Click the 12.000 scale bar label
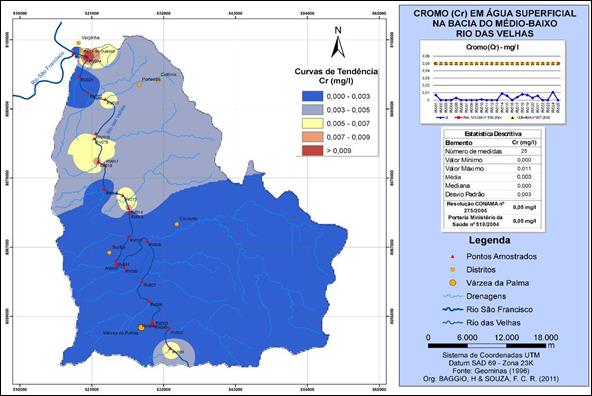 (506, 337)
